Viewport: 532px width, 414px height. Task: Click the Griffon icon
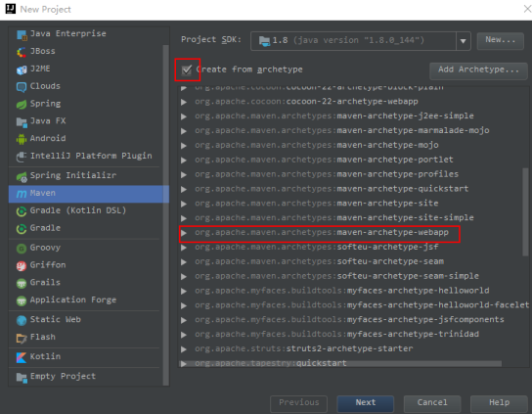tap(22, 265)
